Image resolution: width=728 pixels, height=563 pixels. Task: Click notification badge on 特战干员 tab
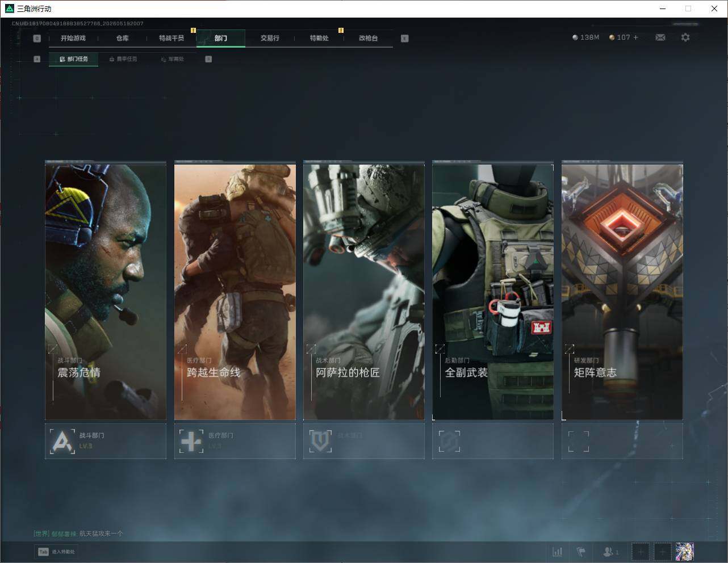coord(193,30)
